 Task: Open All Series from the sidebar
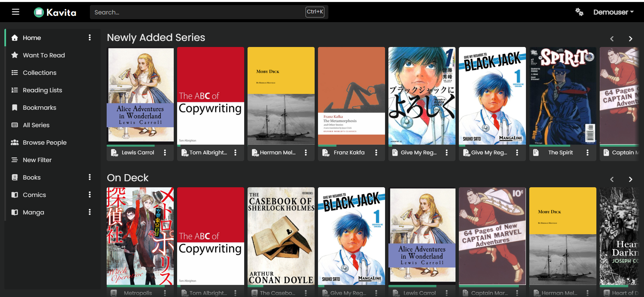pos(36,125)
